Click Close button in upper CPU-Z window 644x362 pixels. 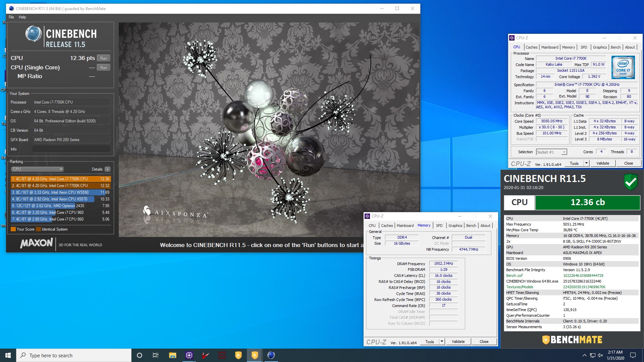(x=629, y=164)
